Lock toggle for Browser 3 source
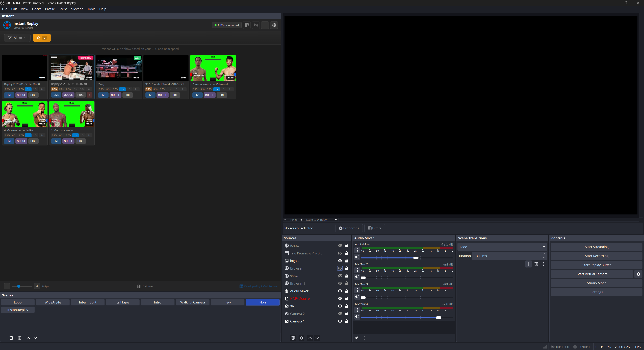Viewport: 644px width, 350px height. (x=347, y=283)
